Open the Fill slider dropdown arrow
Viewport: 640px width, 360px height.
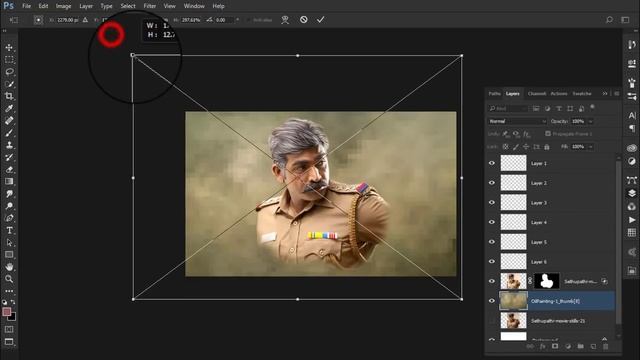coord(590,147)
